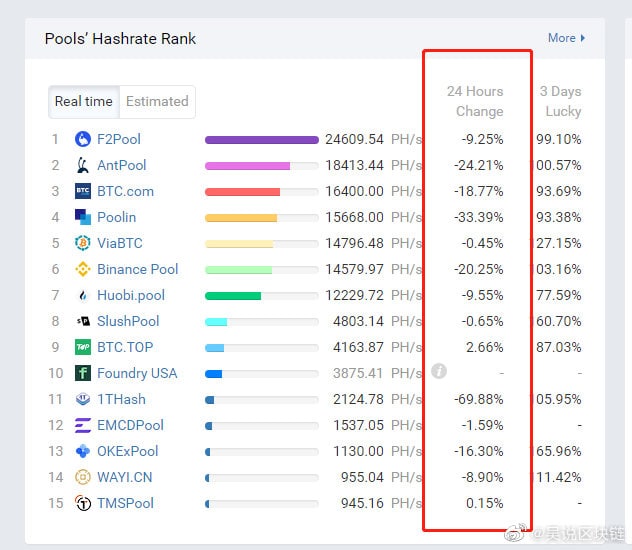Click the AntPool logo icon
The height and width of the screenshot is (550, 632).
pyautogui.click(x=83, y=165)
